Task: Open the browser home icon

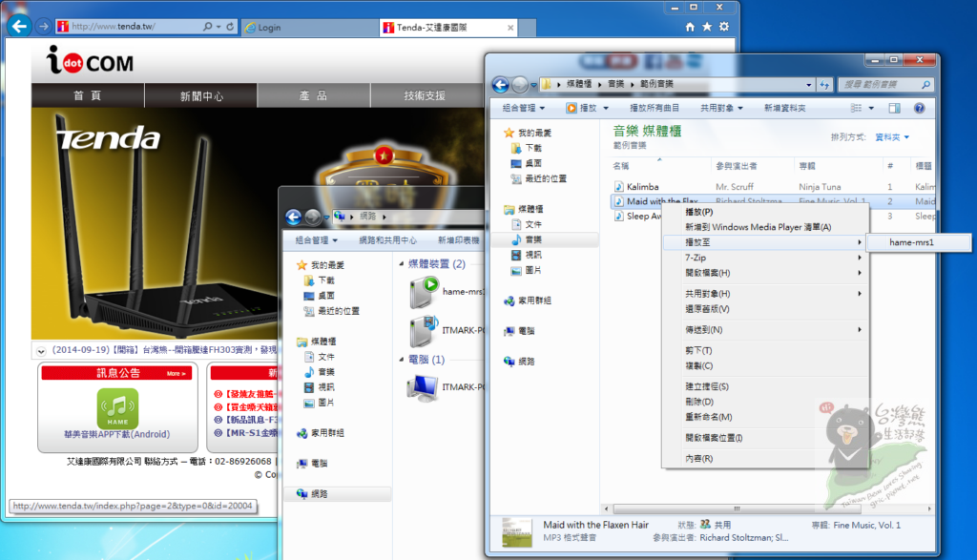Action: (x=690, y=27)
